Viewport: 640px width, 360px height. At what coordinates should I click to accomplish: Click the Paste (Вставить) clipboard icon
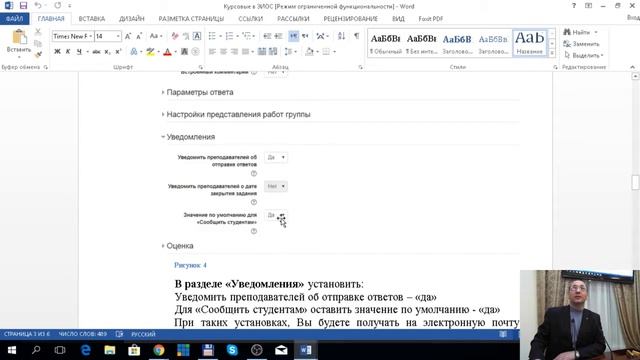coord(19,37)
